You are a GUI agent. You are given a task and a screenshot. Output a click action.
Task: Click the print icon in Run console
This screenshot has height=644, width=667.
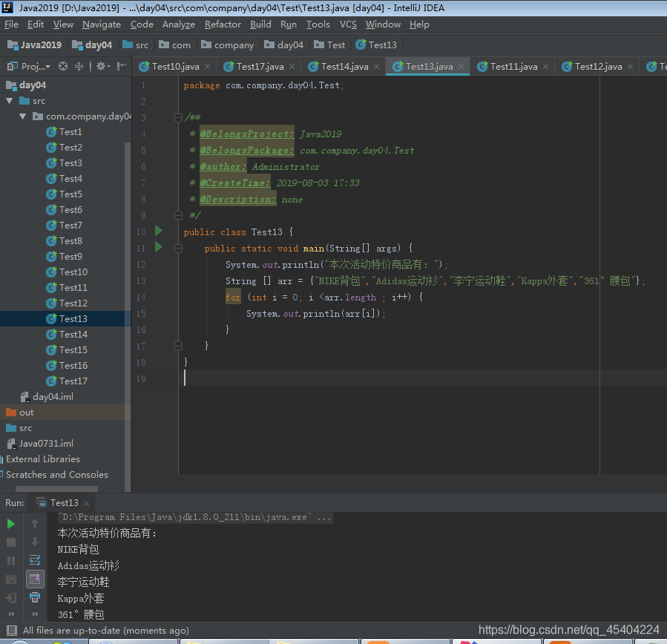35,597
